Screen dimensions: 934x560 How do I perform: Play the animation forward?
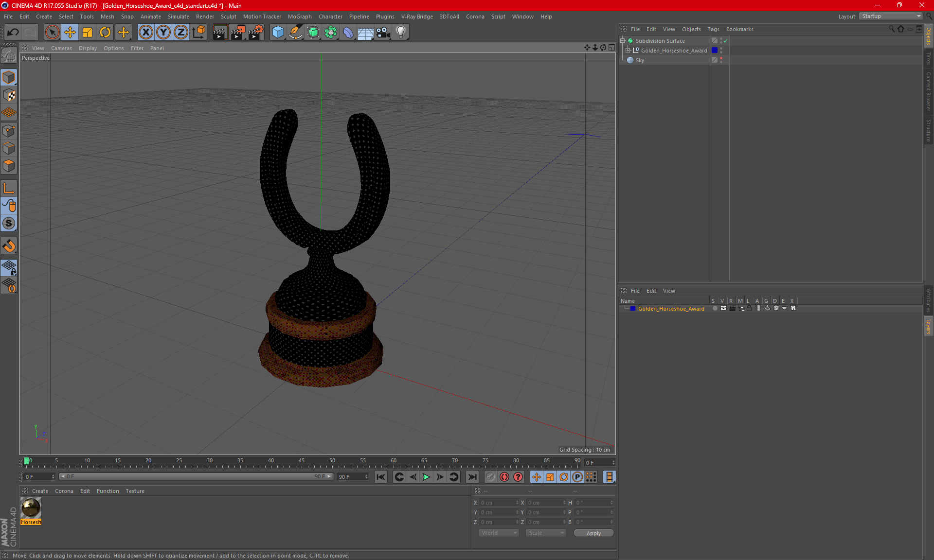[426, 477]
